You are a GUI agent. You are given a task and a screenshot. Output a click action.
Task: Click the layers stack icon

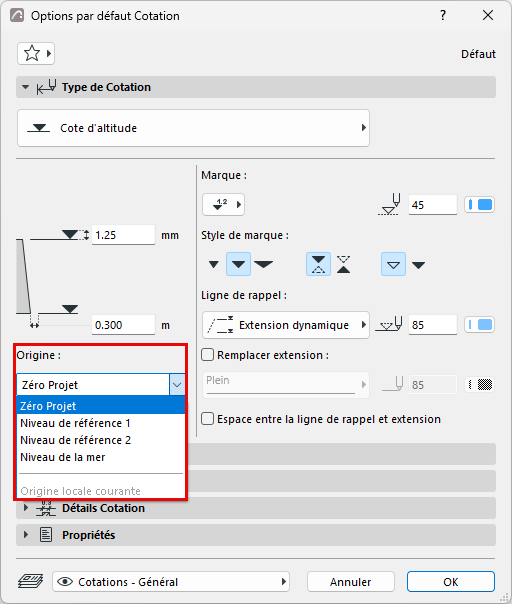click(31, 581)
